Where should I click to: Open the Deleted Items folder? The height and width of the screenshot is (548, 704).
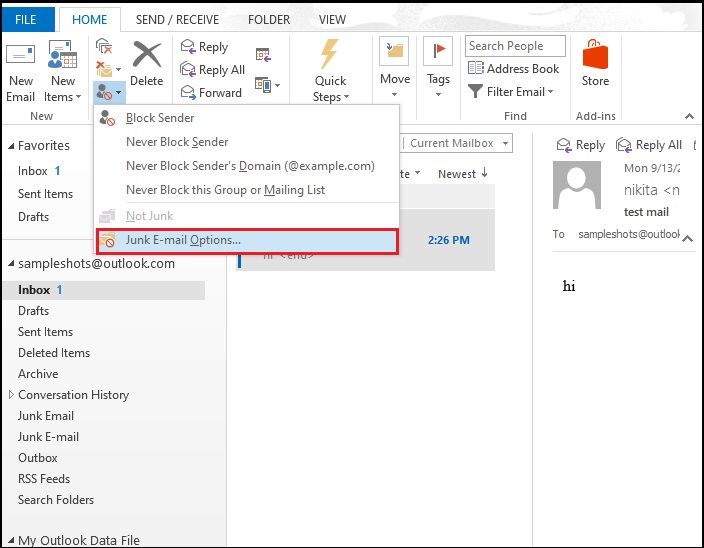coord(54,353)
